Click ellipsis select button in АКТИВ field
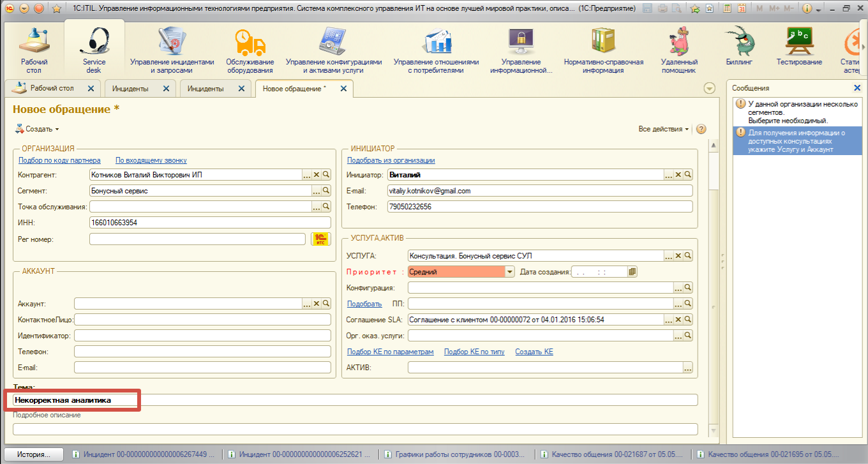Image resolution: width=868 pixels, height=464 pixels. click(687, 368)
